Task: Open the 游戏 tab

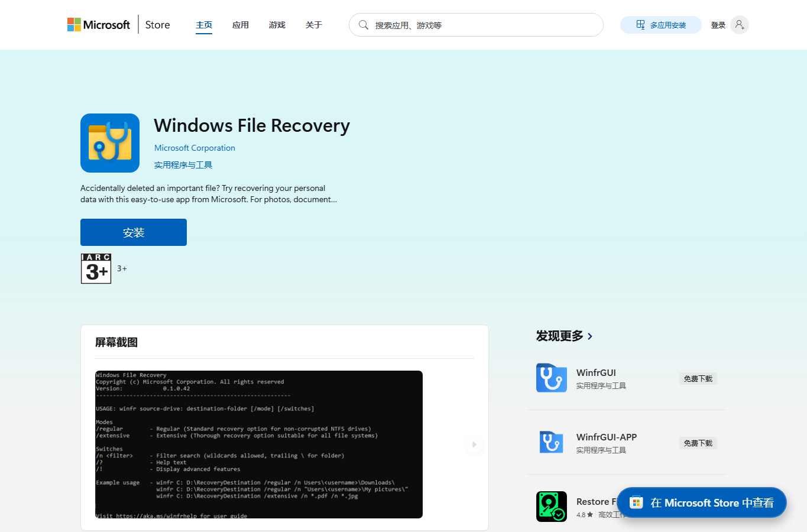Action: pyautogui.click(x=277, y=25)
